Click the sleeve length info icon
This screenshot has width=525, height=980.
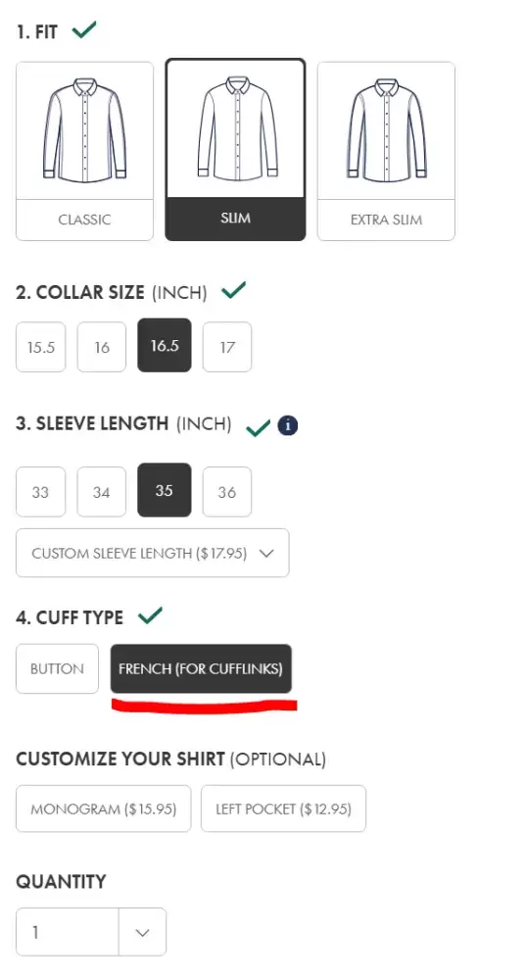288,425
